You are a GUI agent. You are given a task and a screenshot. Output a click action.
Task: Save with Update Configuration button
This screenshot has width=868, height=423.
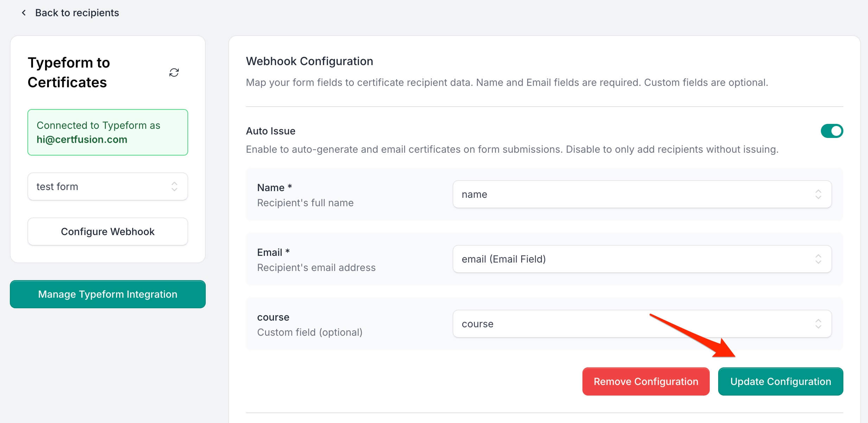click(x=780, y=381)
